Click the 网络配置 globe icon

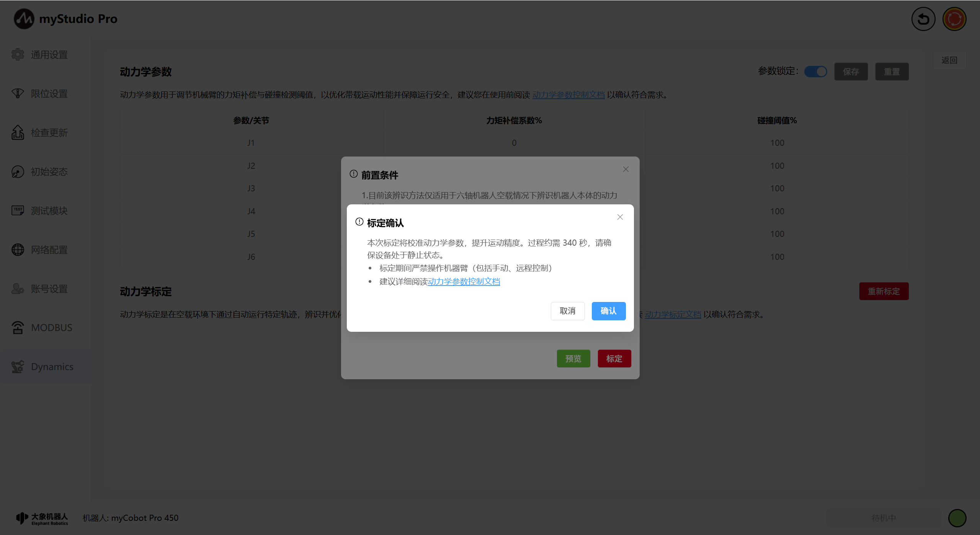point(18,250)
